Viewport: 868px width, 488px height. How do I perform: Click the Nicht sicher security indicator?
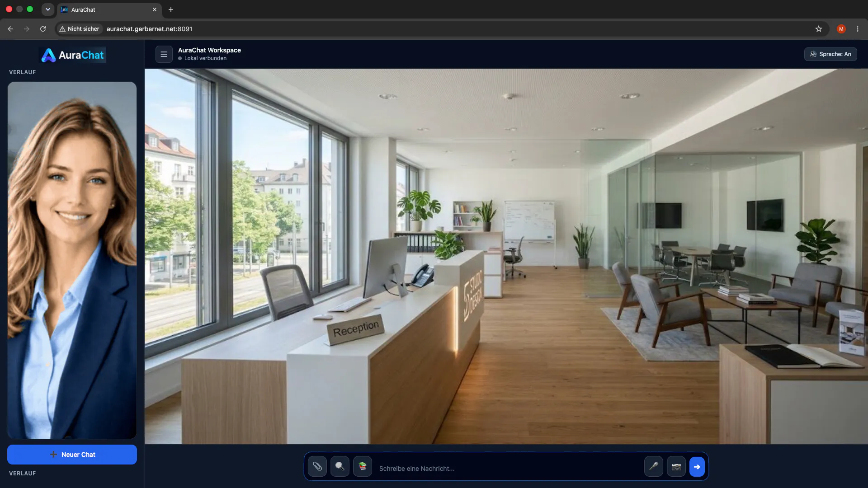[79, 29]
